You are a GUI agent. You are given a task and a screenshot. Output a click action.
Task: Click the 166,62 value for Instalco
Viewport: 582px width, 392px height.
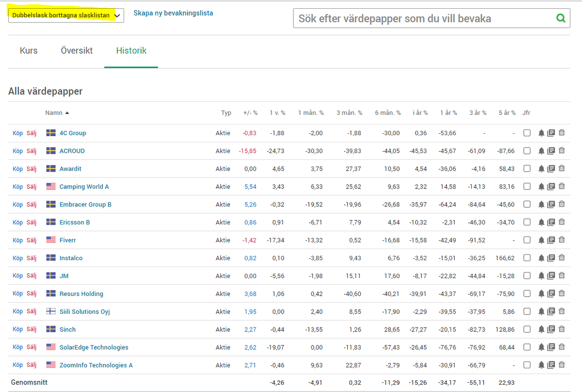(x=505, y=258)
